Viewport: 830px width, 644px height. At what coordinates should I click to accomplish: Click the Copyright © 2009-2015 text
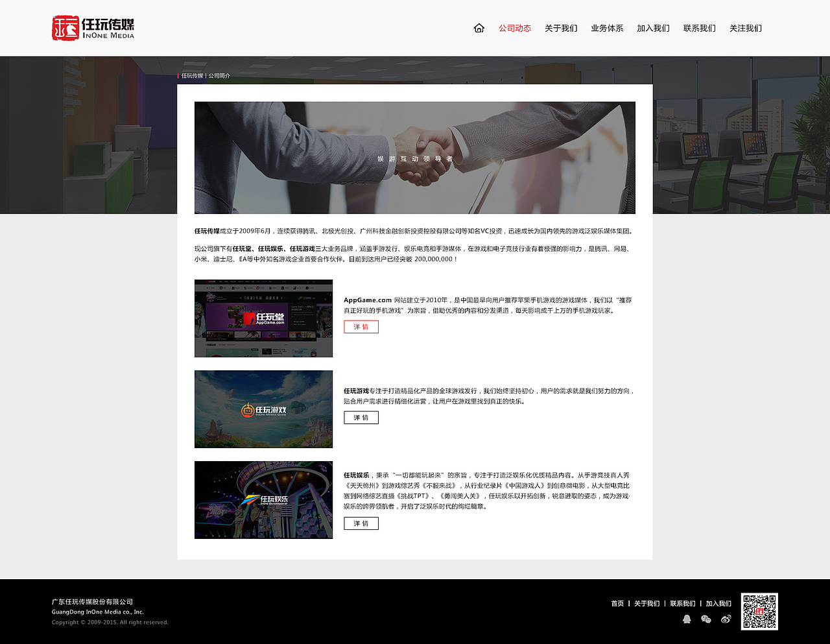pyautogui.click(x=110, y=622)
